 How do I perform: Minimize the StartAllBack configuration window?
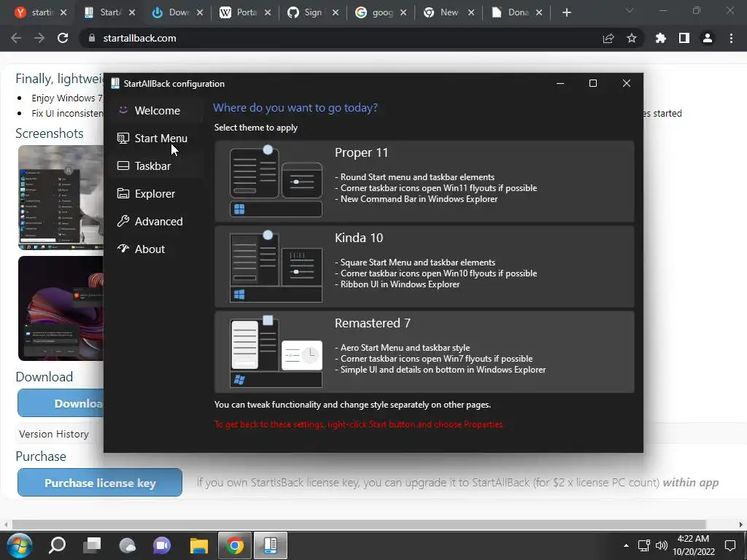(560, 83)
